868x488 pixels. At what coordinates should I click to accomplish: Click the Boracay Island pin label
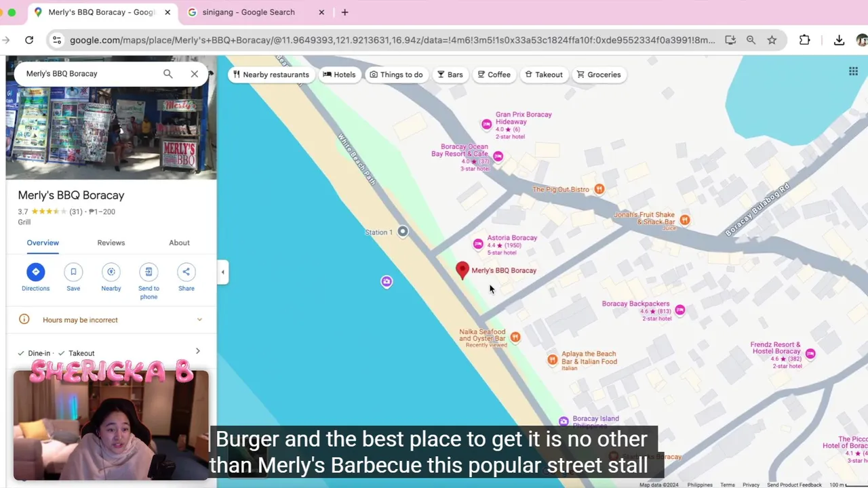point(595,419)
